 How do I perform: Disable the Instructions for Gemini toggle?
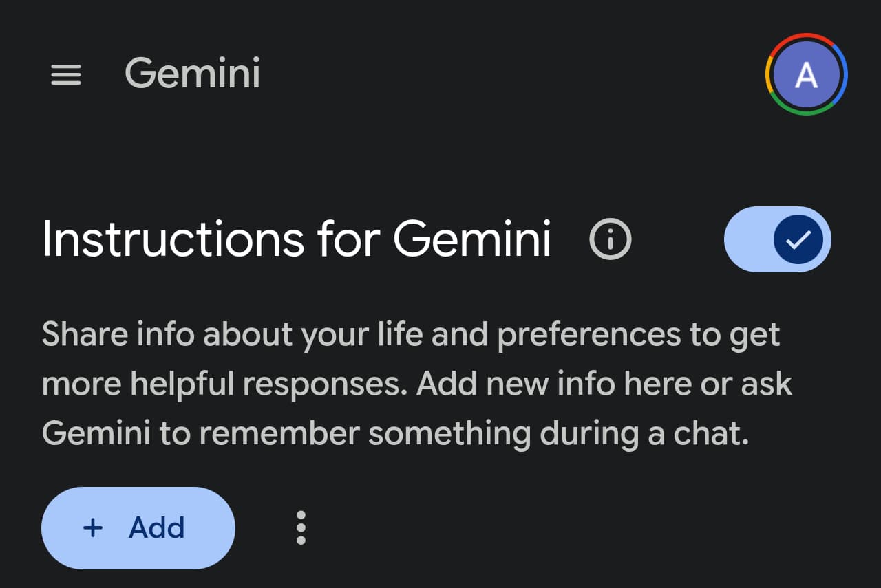[777, 239]
